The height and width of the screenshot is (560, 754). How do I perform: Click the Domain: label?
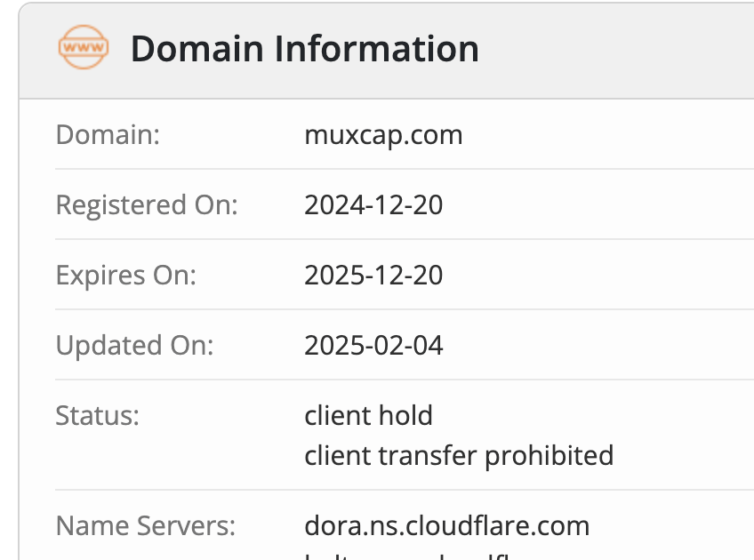(x=108, y=134)
